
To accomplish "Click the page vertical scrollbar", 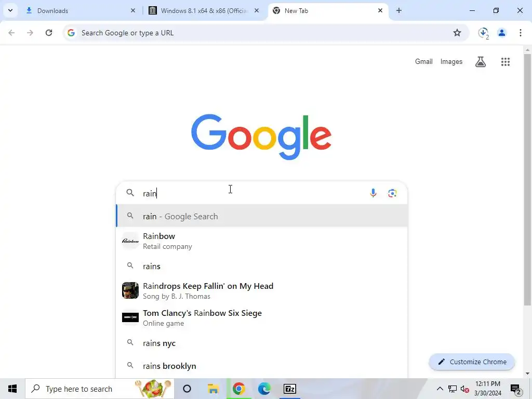I will tap(527, 180).
